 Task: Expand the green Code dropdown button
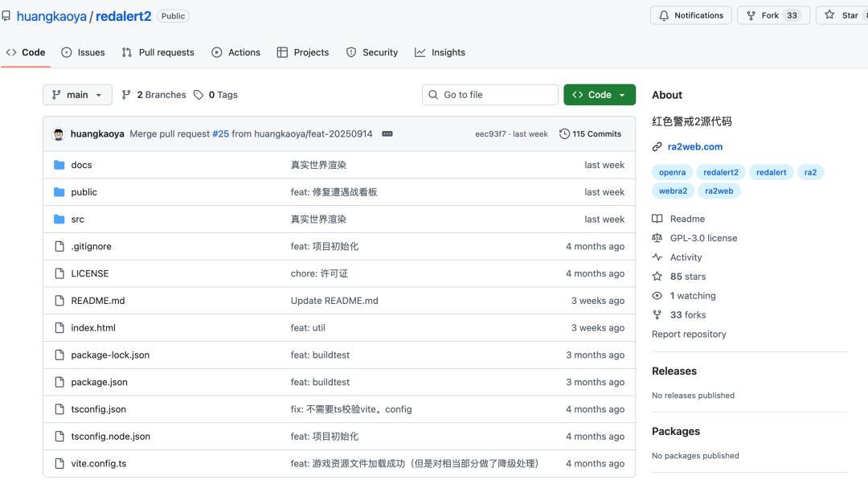(599, 95)
